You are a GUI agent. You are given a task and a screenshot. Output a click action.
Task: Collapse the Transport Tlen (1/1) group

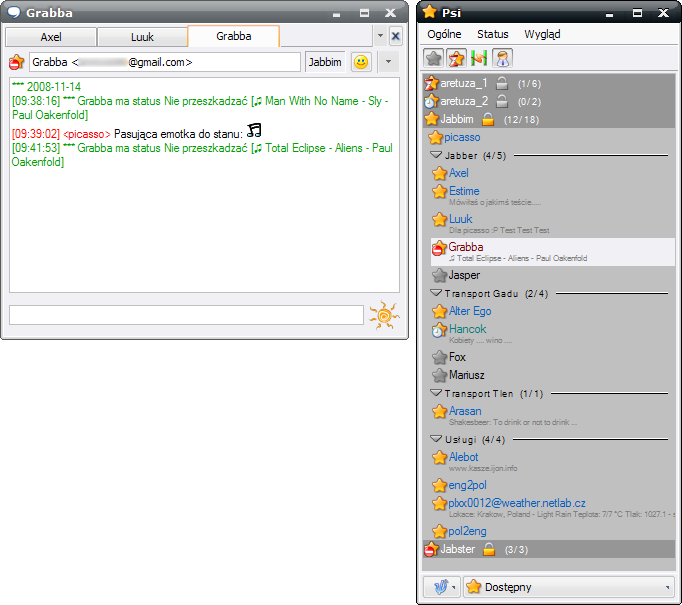[436, 393]
